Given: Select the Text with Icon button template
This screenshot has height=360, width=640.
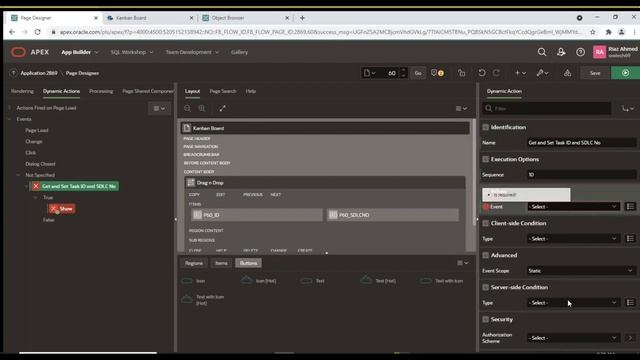Looking at the screenshot, I should click(x=443, y=281).
